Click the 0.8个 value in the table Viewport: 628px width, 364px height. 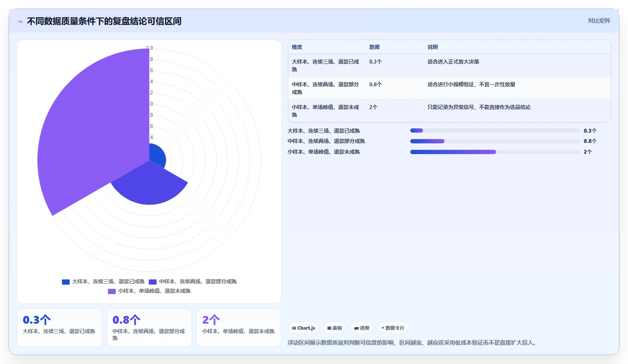pyautogui.click(x=375, y=85)
